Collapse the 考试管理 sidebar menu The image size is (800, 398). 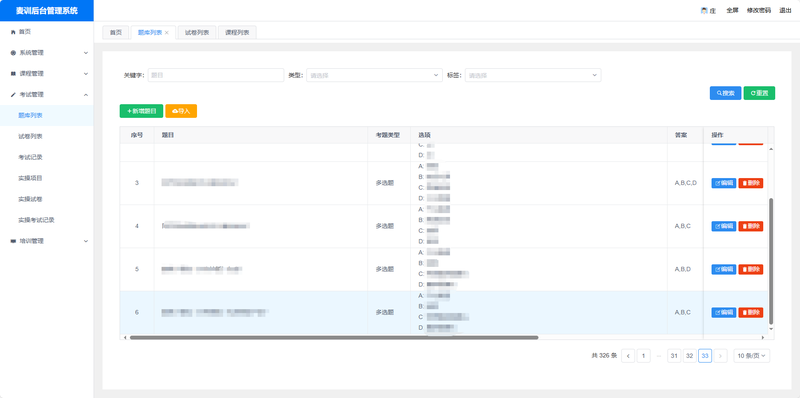coord(46,94)
